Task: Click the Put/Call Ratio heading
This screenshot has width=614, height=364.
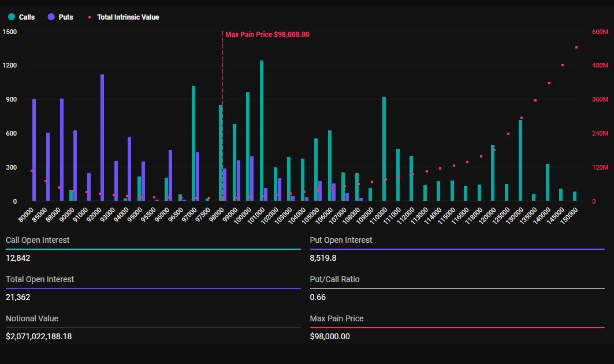Action: click(x=335, y=279)
